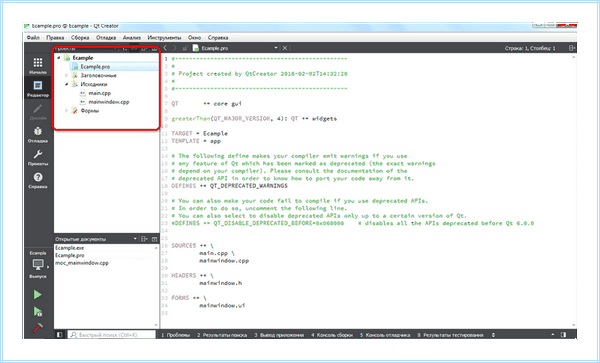Show the Консоль сборки pane

[x=332, y=335]
